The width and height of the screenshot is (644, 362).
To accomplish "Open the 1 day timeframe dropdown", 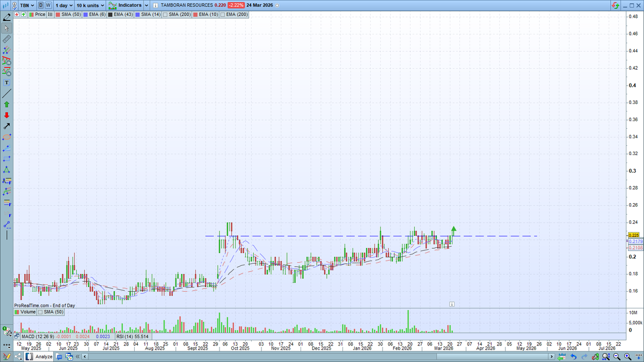I will coord(64,5).
